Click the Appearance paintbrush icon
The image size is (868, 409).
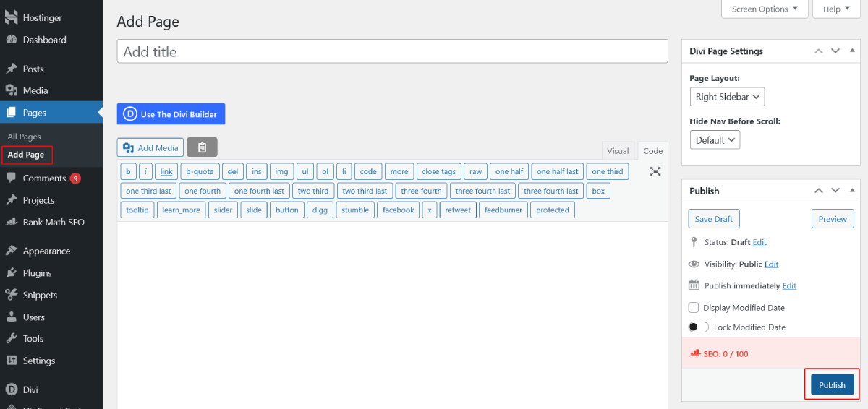[x=12, y=251]
